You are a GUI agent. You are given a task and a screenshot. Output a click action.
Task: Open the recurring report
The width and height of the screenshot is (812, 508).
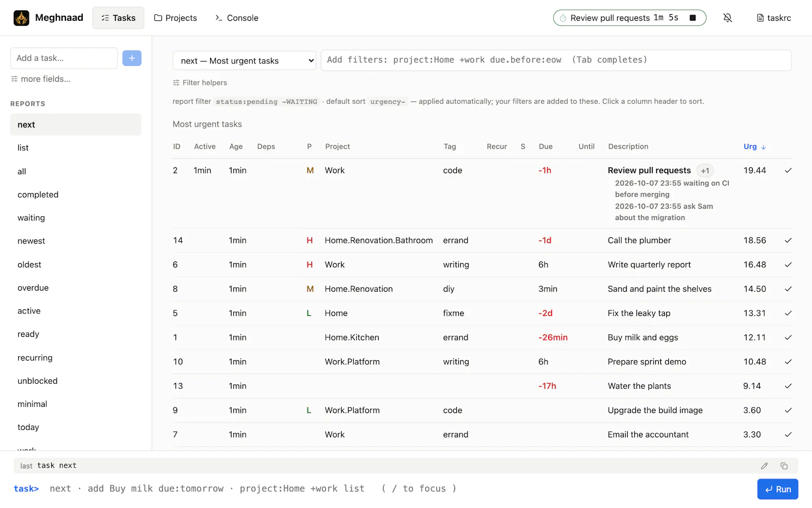click(76, 358)
